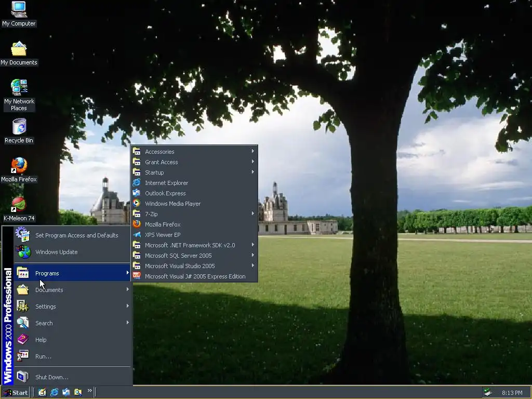Viewport: 532px width, 399px height.
Task: Expand the Accessories submenu arrow
Action: pos(253,151)
